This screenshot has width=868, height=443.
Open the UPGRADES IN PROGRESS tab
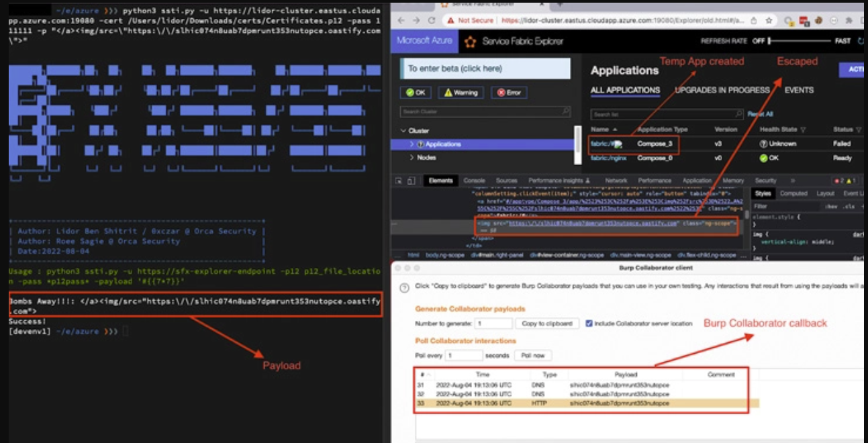pos(722,90)
